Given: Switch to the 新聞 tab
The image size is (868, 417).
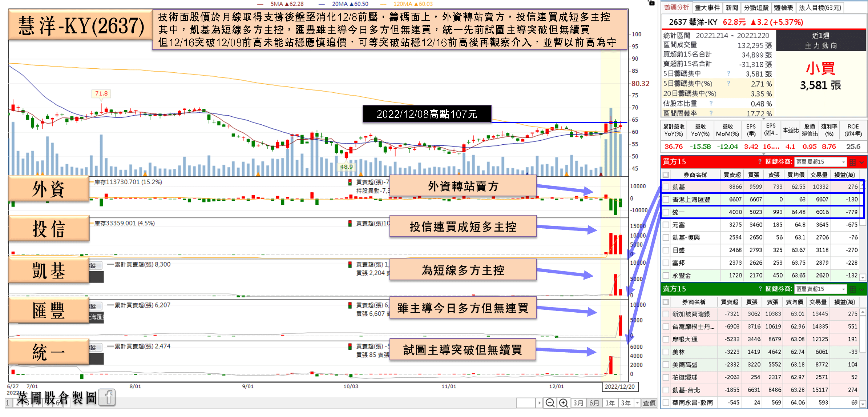Looking at the screenshot, I should 732,8.
